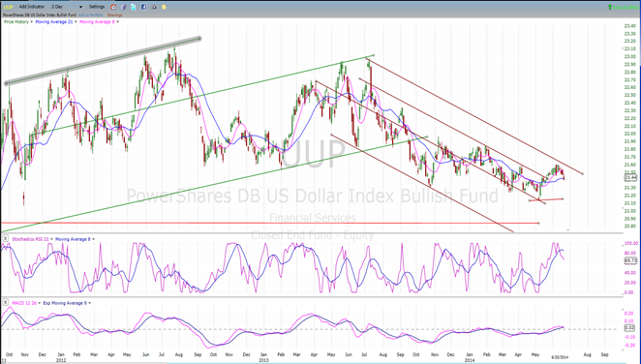This screenshot has width=641, height=364.
Task: Open the Drawings link
Action: coord(114,15)
